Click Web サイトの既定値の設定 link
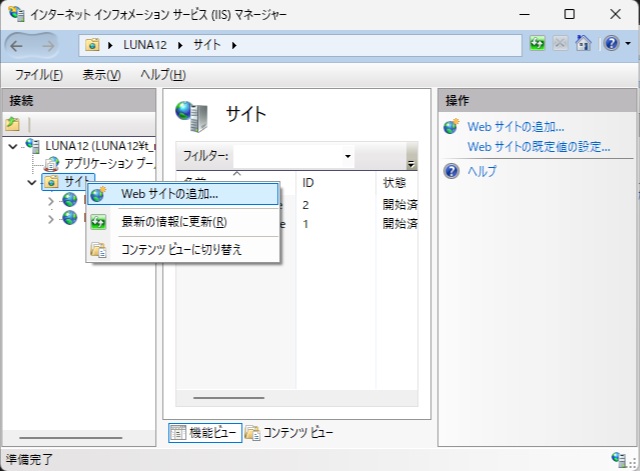640x471 pixels. (x=539, y=147)
